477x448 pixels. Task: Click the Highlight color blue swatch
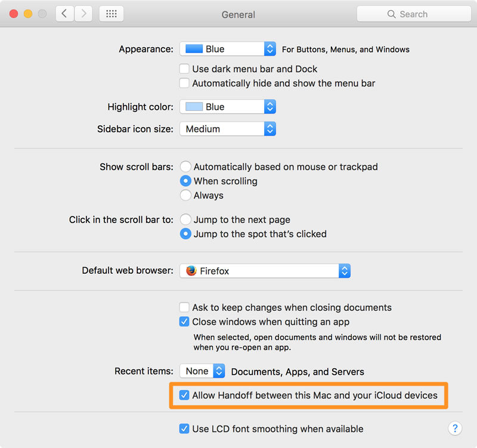click(194, 107)
